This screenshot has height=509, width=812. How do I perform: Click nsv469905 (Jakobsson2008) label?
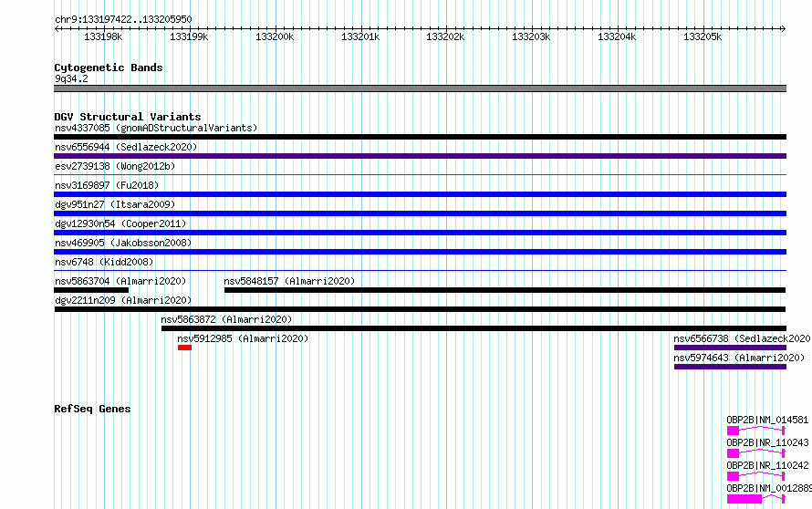pos(123,243)
